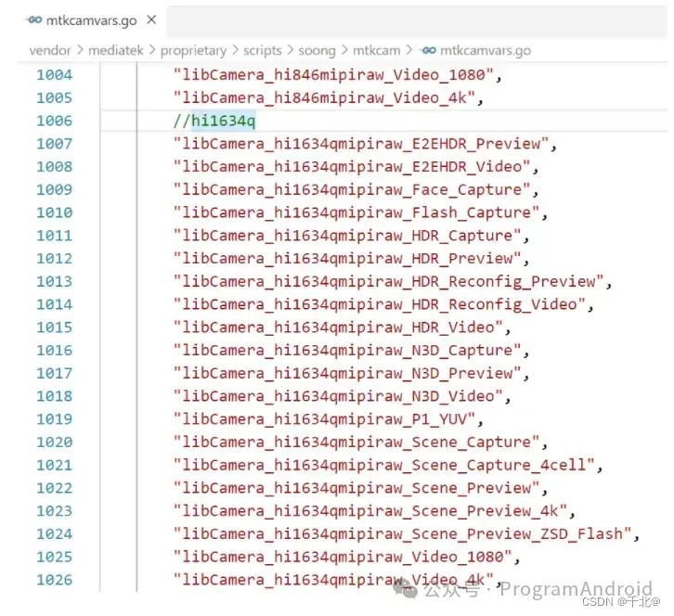Click line number 1008
The image size is (674, 616).
coord(54,167)
